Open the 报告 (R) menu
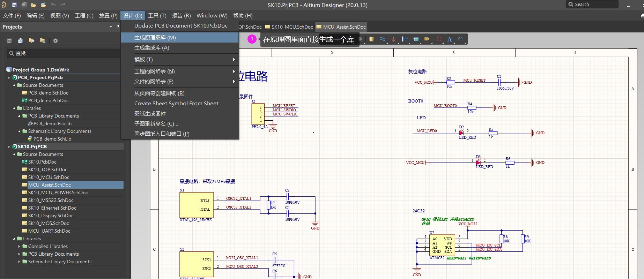 (181, 16)
